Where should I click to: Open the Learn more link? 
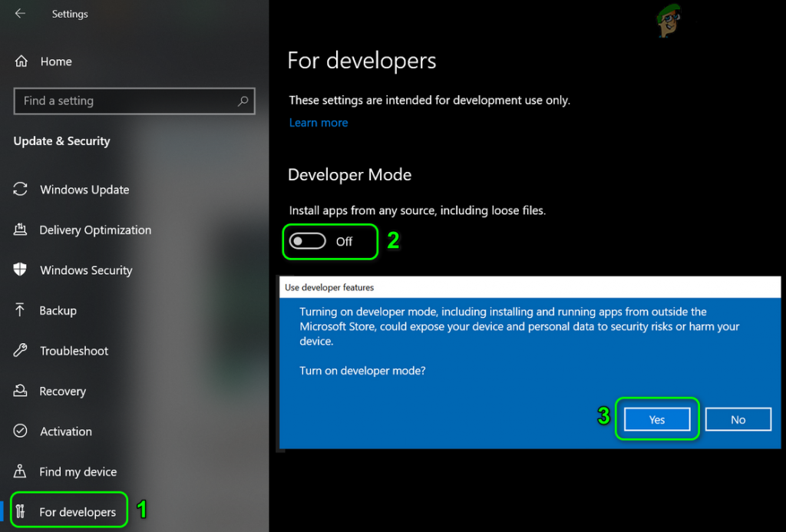pyautogui.click(x=319, y=122)
